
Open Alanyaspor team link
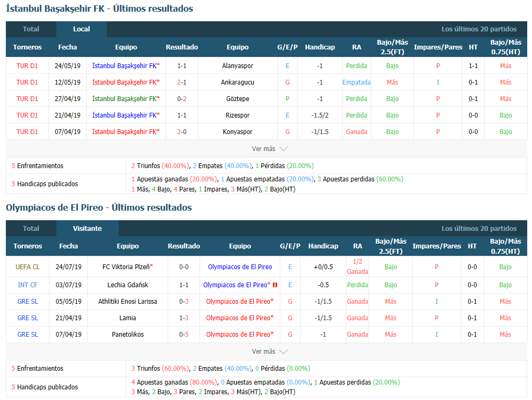pyautogui.click(x=237, y=66)
